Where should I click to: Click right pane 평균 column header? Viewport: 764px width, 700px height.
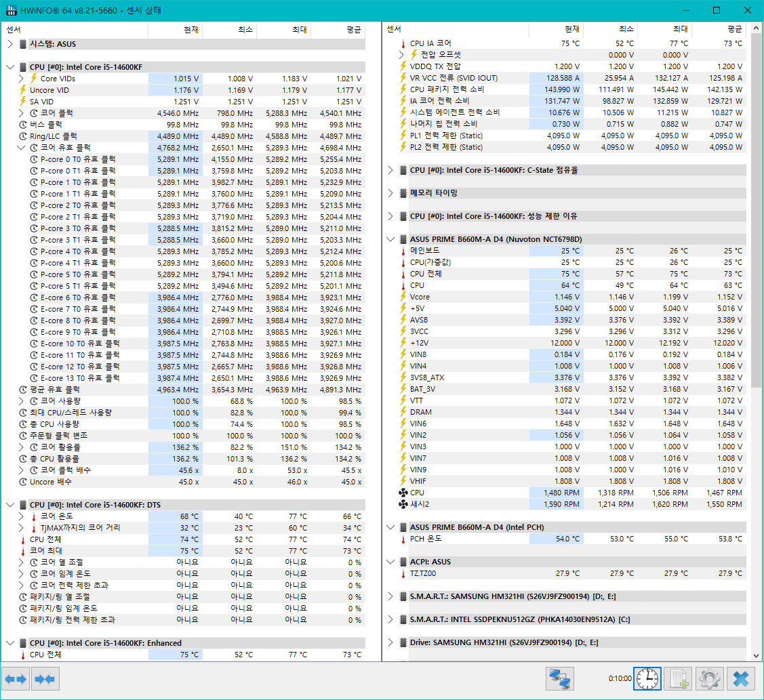point(719,29)
